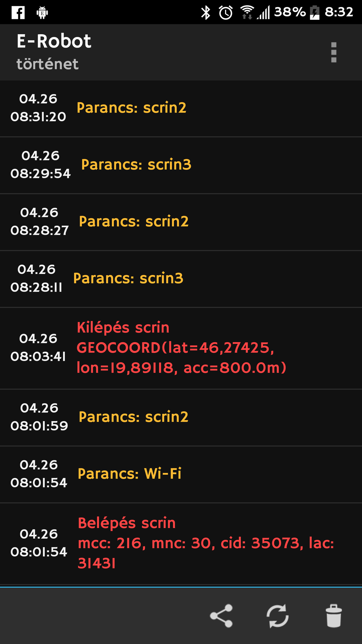Open the Kilépés scrin GEOCOORD entry
Screen dimensions: 362x644
(x=181, y=348)
